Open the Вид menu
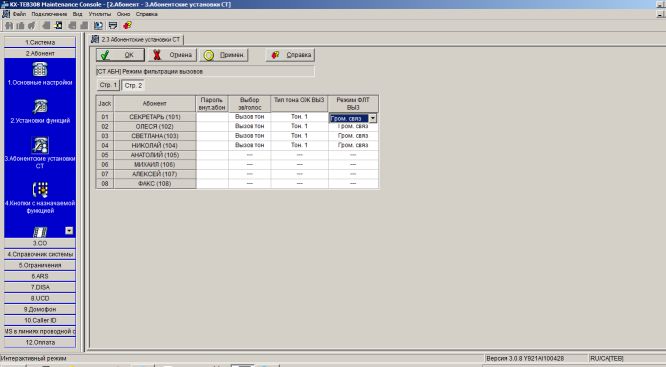Screen dimensions: 666x367 click(x=77, y=14)
